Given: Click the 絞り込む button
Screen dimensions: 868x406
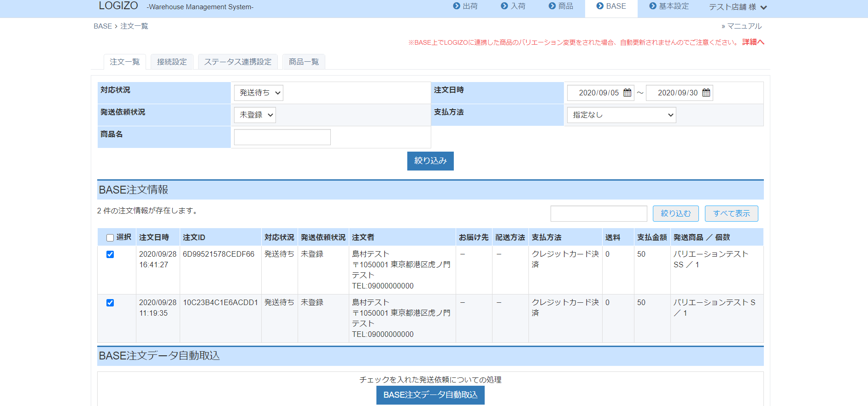Looking at the screenshot, I should 676,213.
